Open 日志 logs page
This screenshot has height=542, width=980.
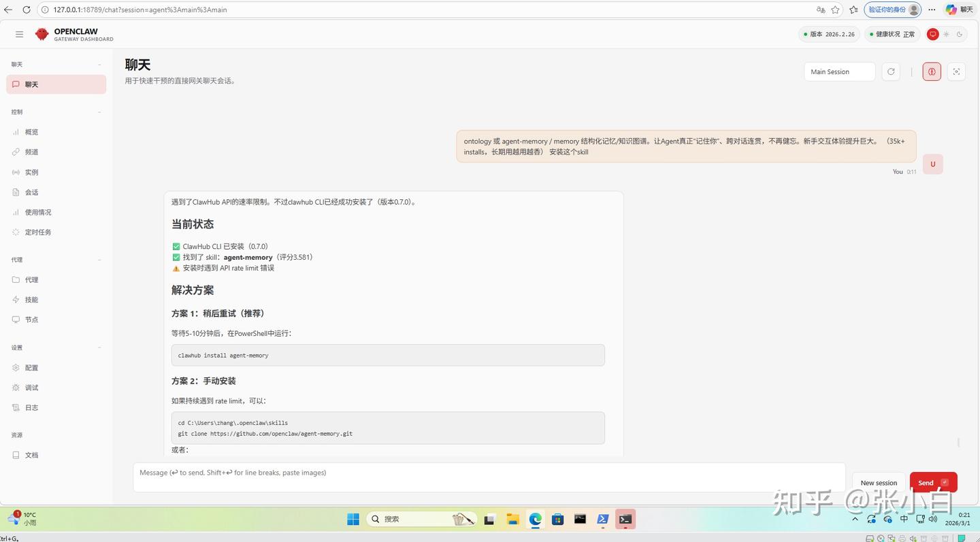(x=56, y=407)
